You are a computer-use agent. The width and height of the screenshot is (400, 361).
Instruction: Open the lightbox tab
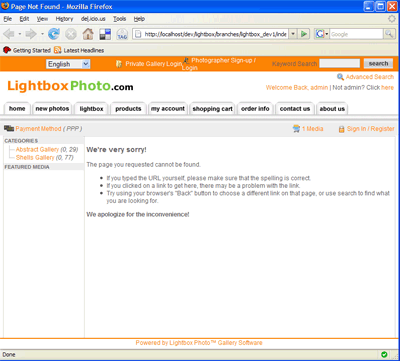pos(91,109)
